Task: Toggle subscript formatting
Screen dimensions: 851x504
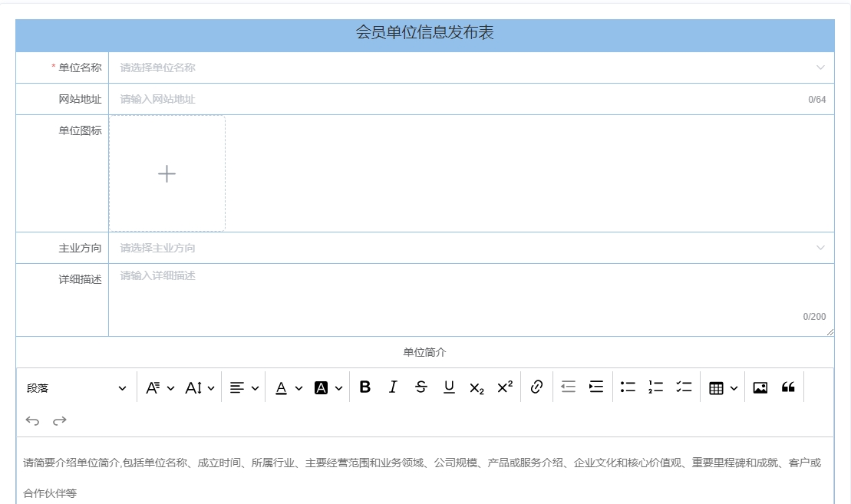Action: pos(477,388)
